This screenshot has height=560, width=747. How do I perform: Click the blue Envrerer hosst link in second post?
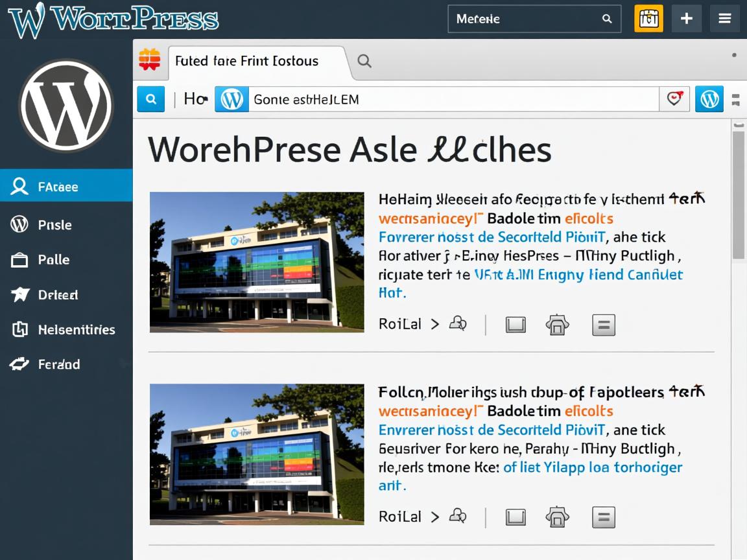491,430
